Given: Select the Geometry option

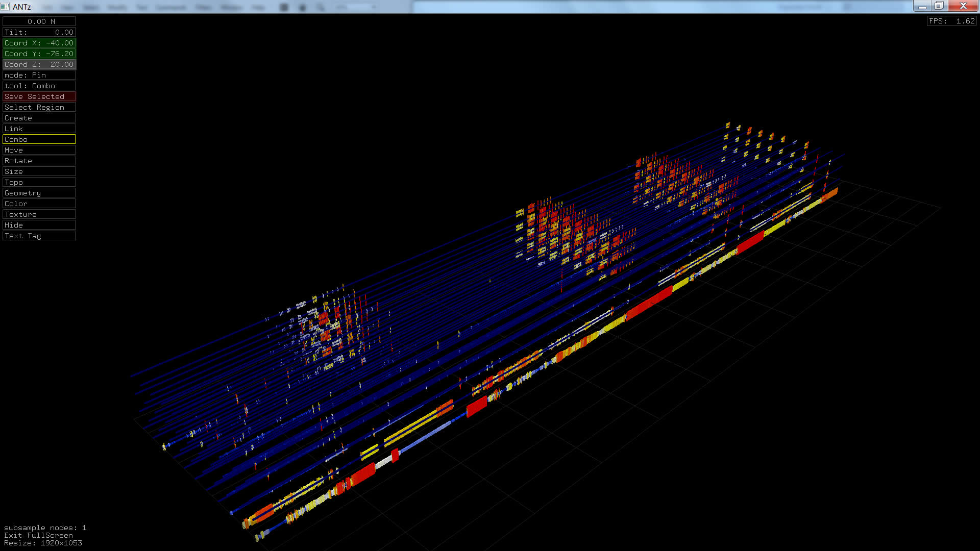Looking at the screenshot, I should (x=39, y=193).
